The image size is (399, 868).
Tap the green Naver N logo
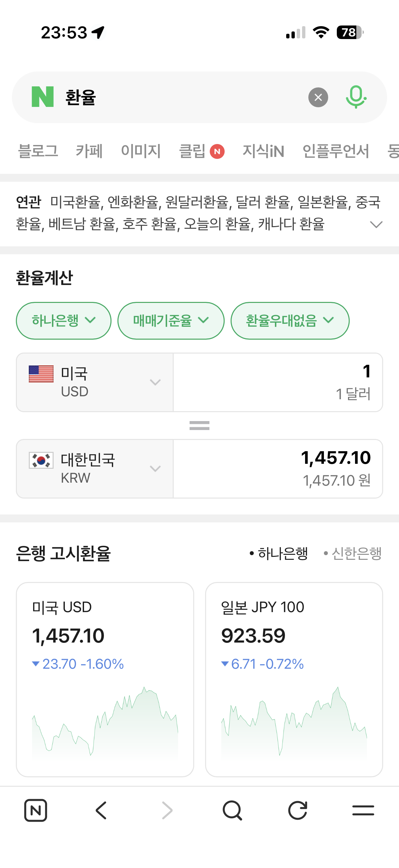pyautogui.click(x=42, y=97)
